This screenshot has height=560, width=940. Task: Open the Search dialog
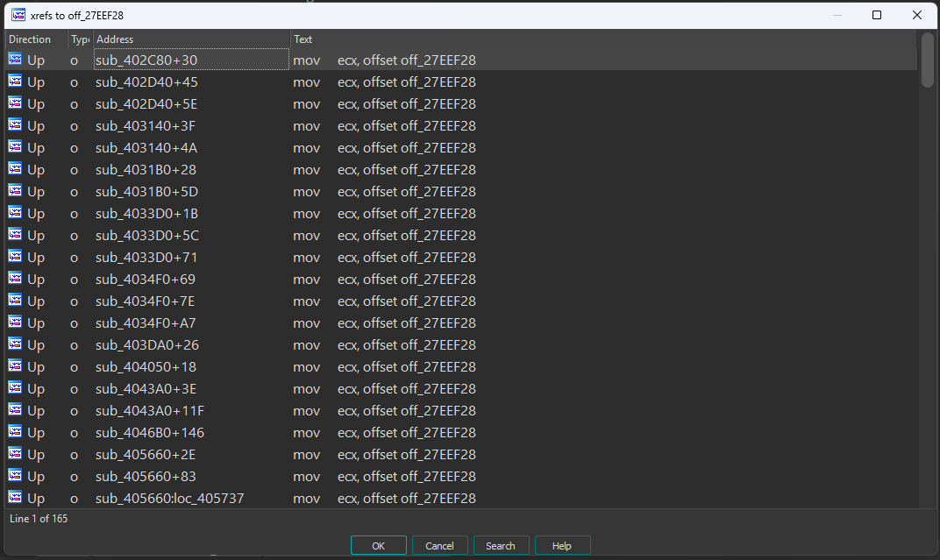[501, 544]
